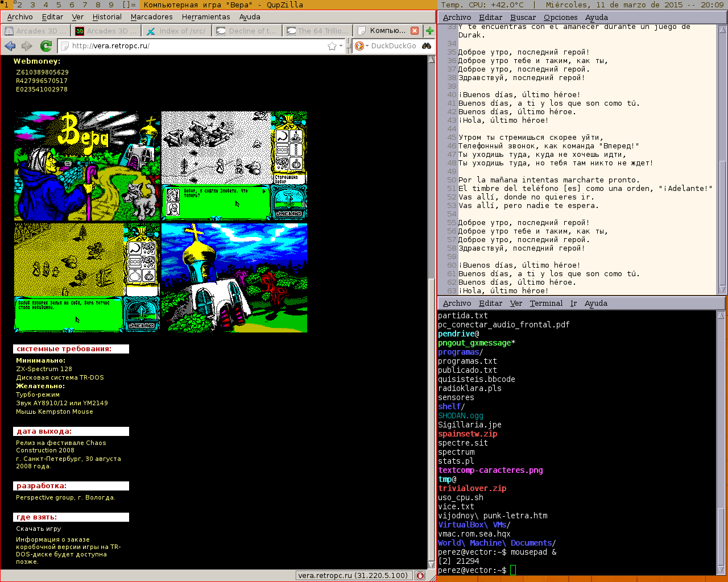Close the Компью... tab with the red X
Image resolution: width=728 pixels, height=582 pixels.
coord(415,31)
